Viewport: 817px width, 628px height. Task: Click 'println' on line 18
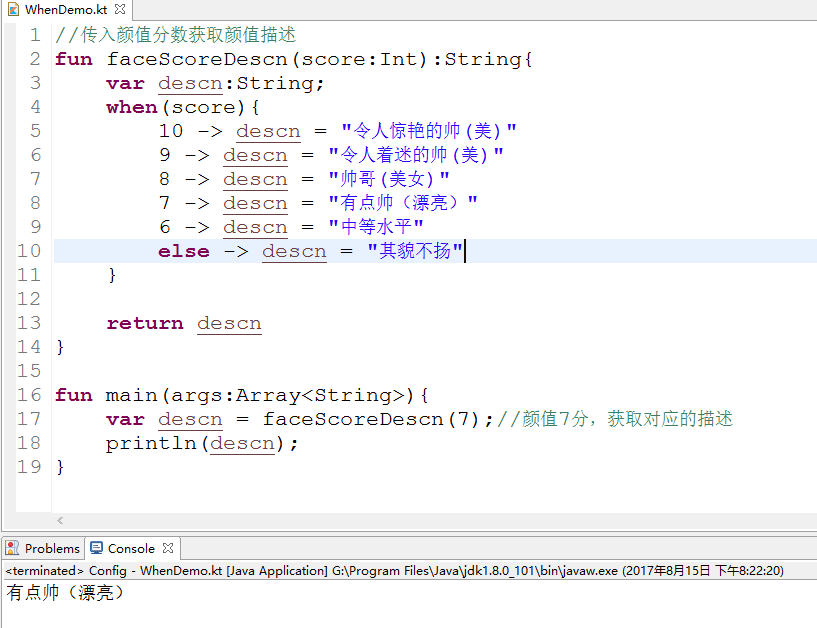pyautogui.click(x=151, y=444)
